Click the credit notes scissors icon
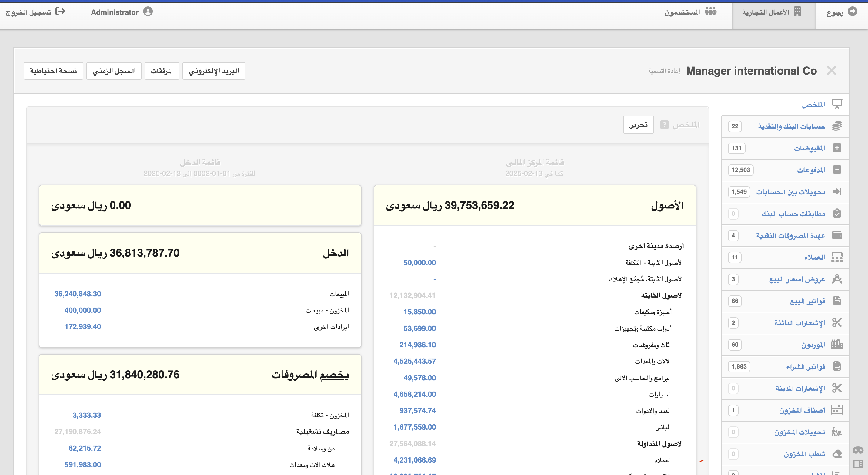Screen dimensions: 868x475 [x=837, y=323]
